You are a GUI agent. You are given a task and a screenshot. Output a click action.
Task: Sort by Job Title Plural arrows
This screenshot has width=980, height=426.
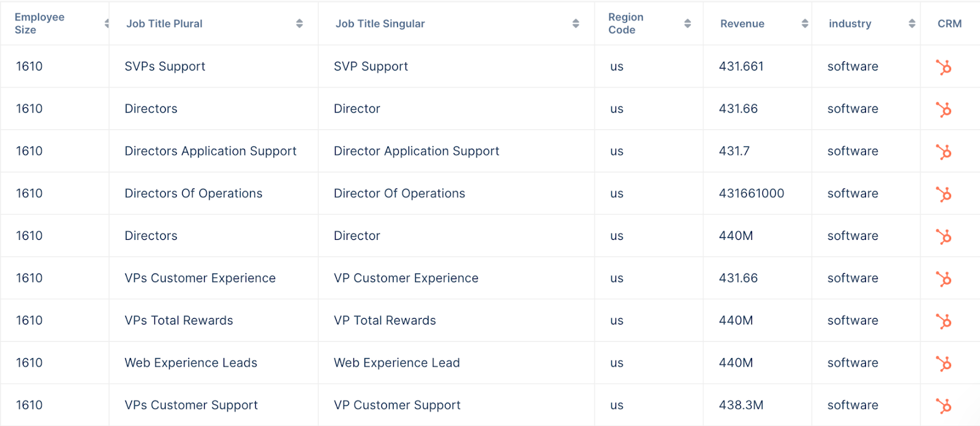[300, 23]
